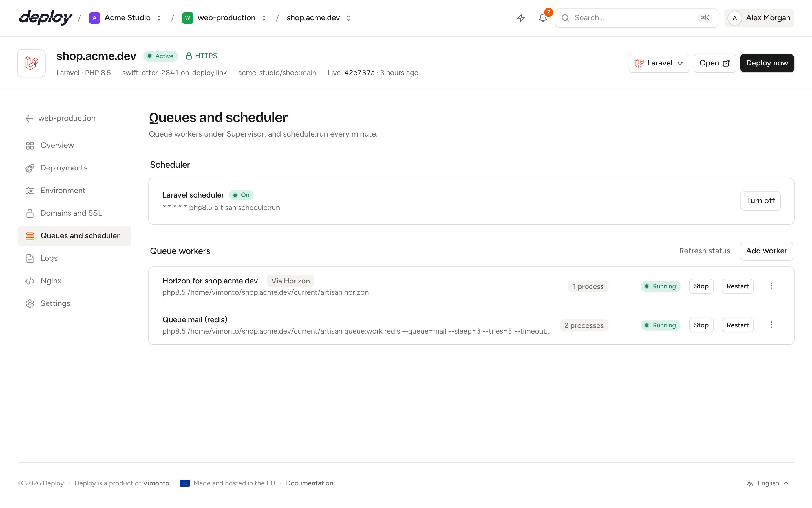Stop the Queue mail worker
Image resolution: width=812 pixels, height=508 pixels.
[x=701, y=325]
